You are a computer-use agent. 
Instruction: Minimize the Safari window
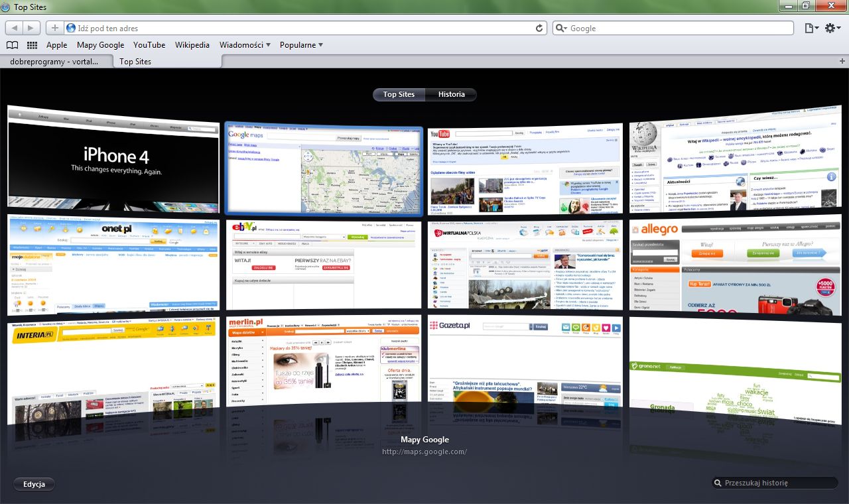[789, 5]
